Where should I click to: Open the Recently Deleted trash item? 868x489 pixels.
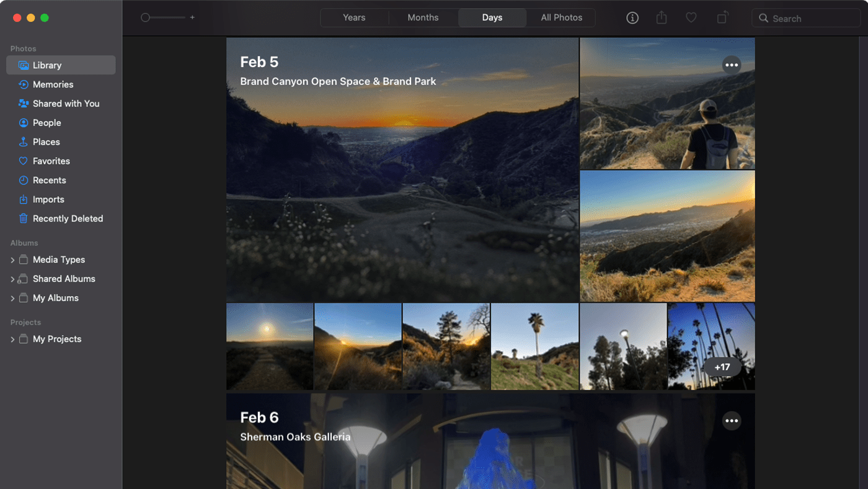coord(68,218)
